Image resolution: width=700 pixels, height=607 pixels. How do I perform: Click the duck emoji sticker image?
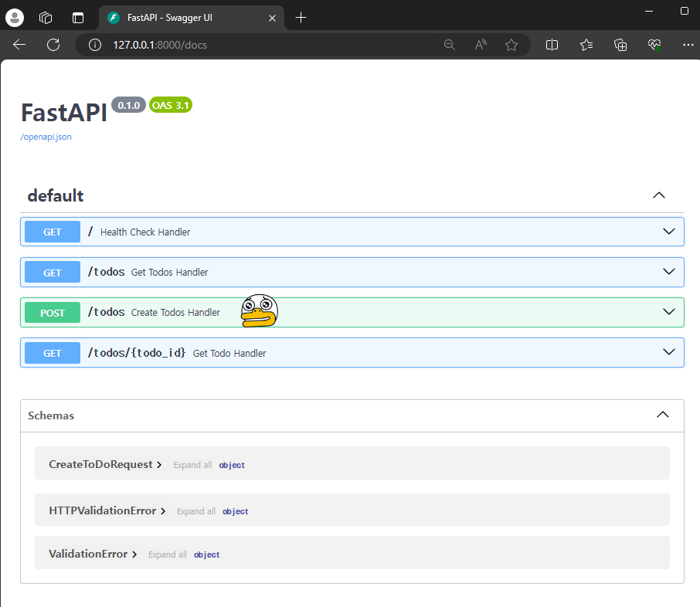click(x=260, y=310)
